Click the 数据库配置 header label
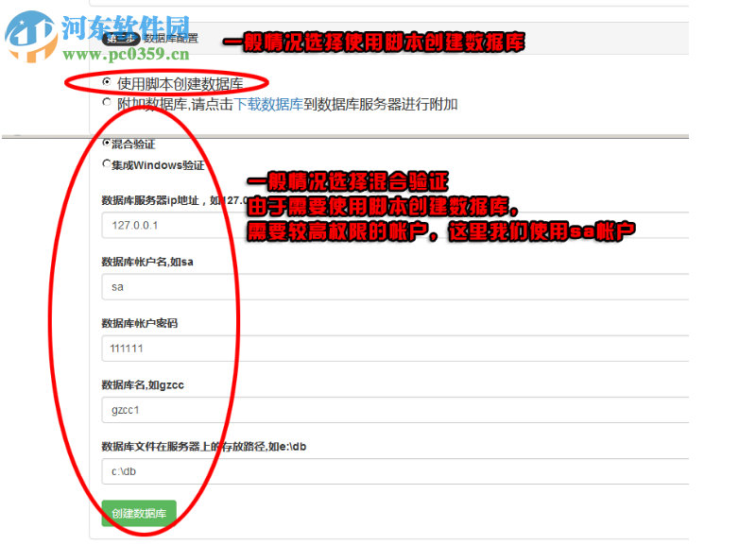Image resolution: width=756 pixels, height=545 pixels. [172, 40]
